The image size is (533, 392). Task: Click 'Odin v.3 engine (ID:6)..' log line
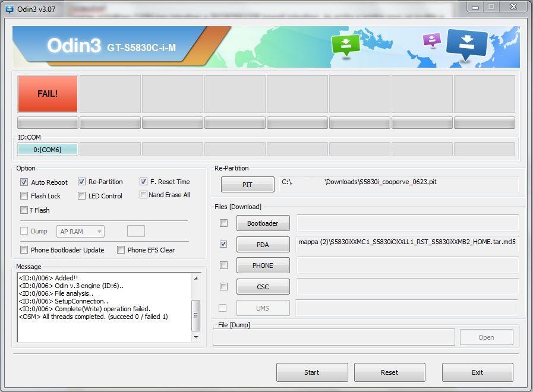pos(71,286)
